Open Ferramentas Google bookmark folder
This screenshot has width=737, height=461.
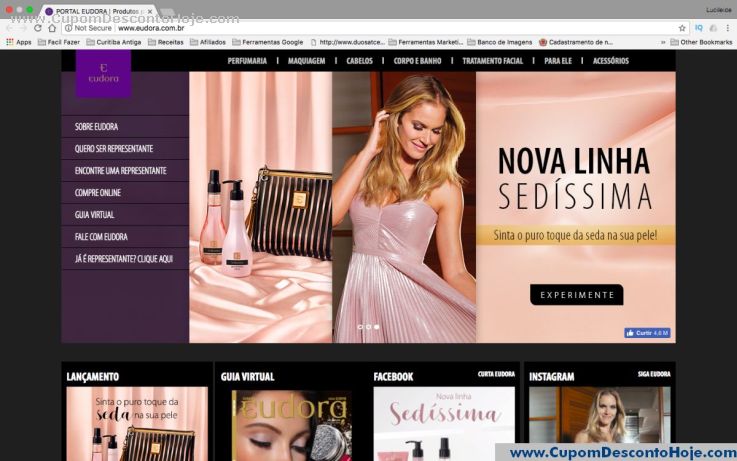pos(268,42)
